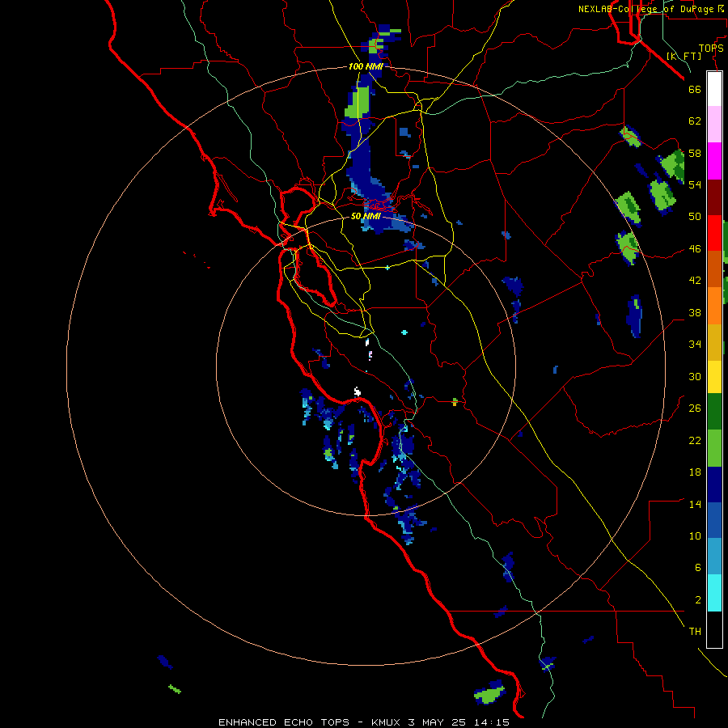Click the KMUX station identifier in caption
This screenshot has width=728, height=728.
tap(387, 722)
